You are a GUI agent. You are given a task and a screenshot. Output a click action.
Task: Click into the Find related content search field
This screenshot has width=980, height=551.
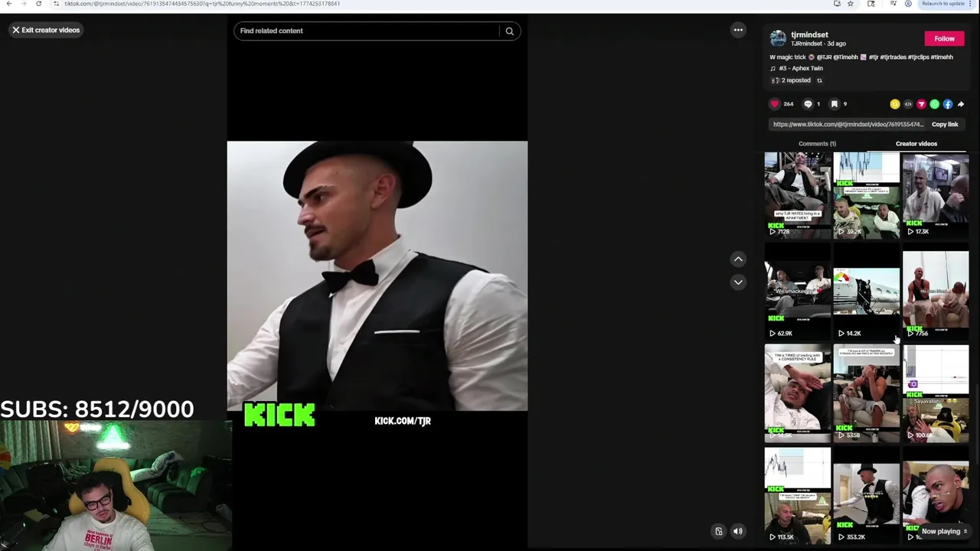(366, 31)
